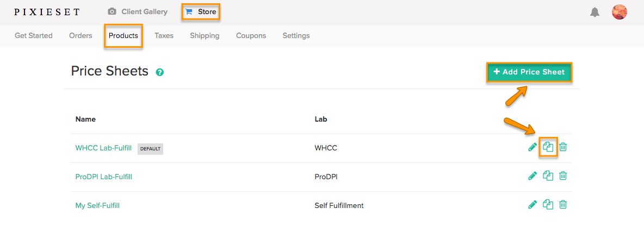The width and height of the screenshot is (644, 227).
Task: Open the Taxes tab
Action: (164, 36)
